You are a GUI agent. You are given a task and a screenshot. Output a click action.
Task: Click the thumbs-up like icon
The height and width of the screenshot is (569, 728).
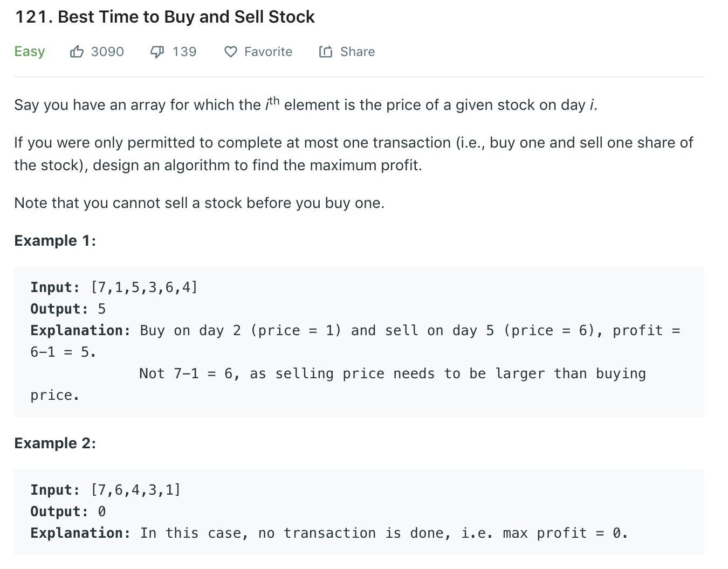pos(77,52)
